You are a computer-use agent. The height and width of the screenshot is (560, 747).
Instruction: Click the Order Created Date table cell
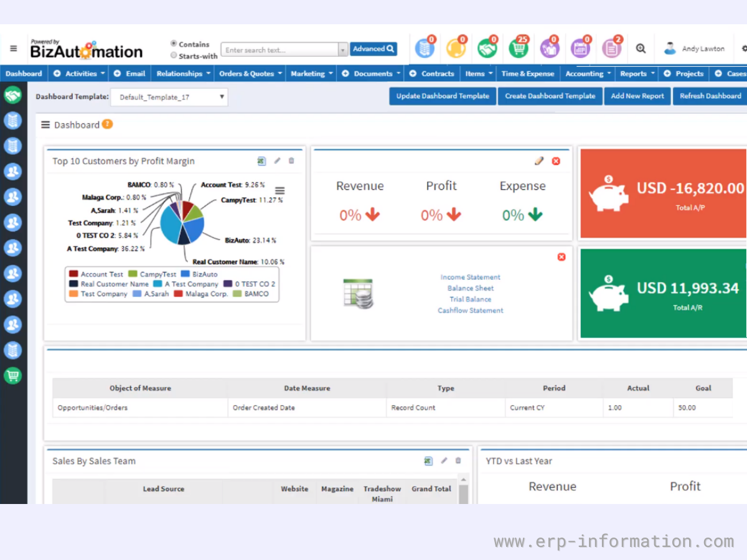pyautogui.click(x=307, y=408)
